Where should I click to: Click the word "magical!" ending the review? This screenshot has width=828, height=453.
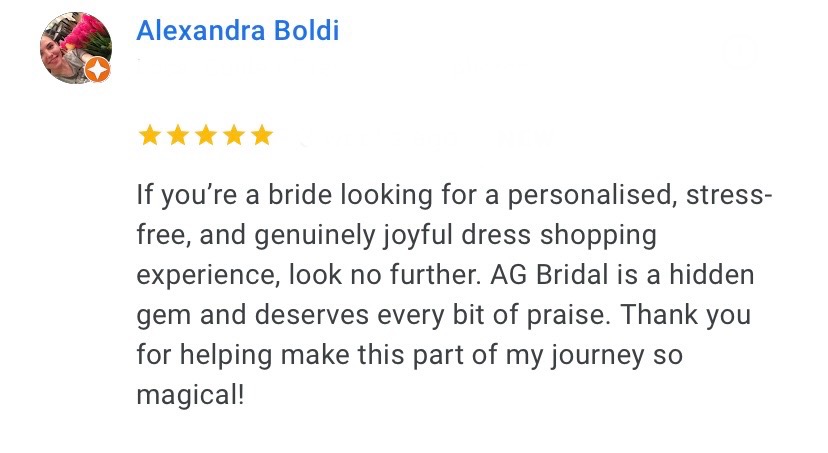(190, 395)
